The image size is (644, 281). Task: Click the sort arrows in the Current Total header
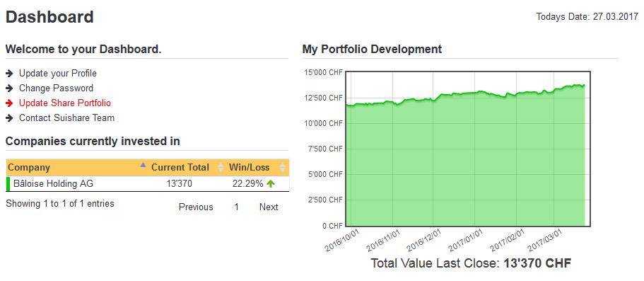221,168
